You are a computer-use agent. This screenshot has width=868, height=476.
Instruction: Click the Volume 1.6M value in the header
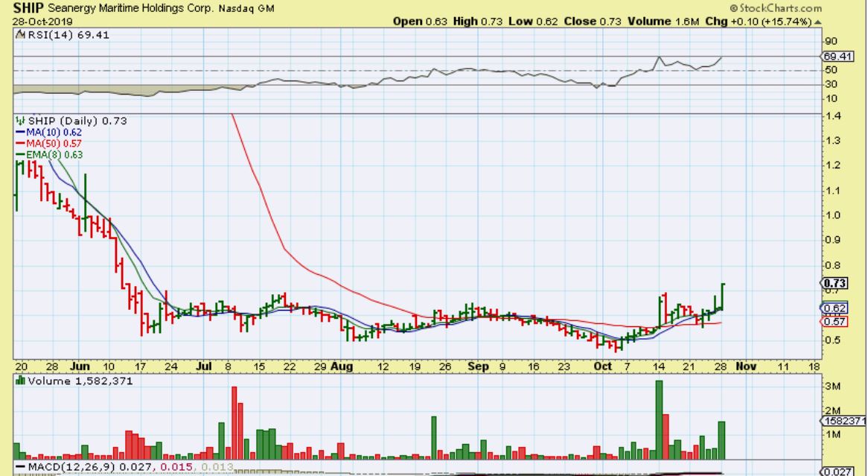664,22
